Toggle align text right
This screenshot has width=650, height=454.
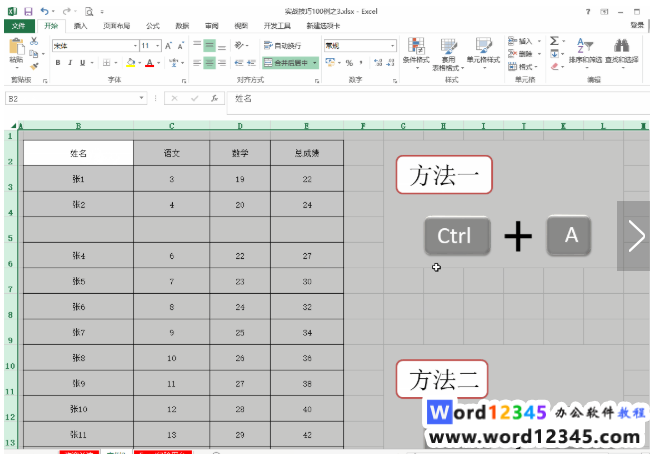pos(222,63)
